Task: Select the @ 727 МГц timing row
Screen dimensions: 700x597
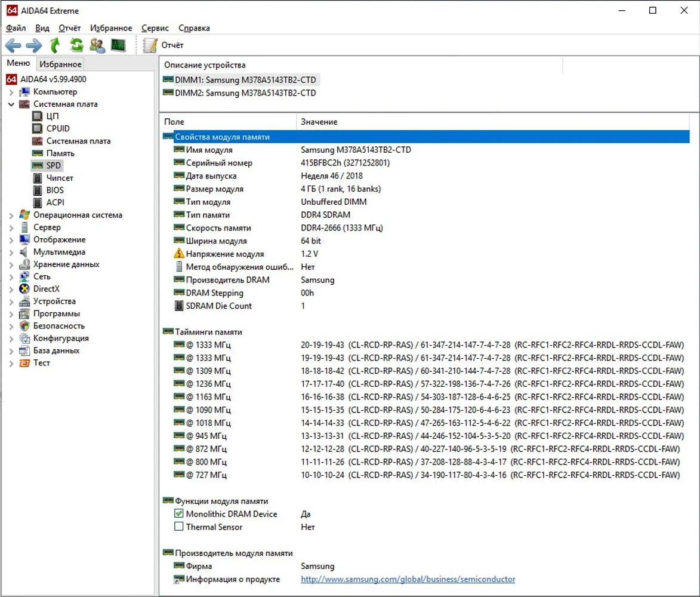Action: click(426, 475)
